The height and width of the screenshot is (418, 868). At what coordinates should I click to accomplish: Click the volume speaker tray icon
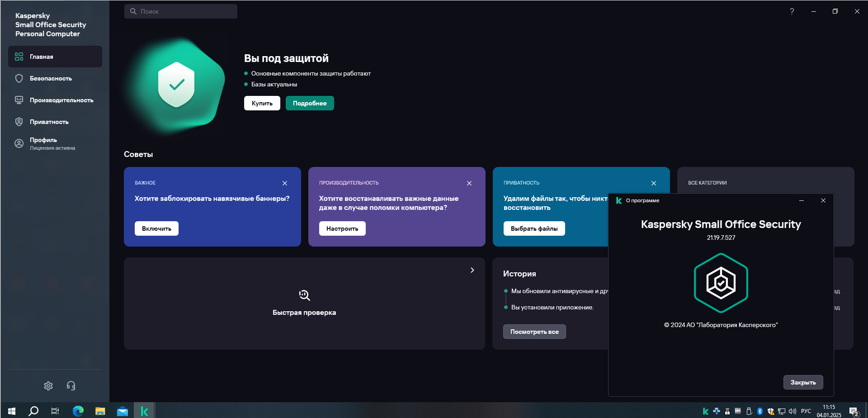click(x=793, y=411)
